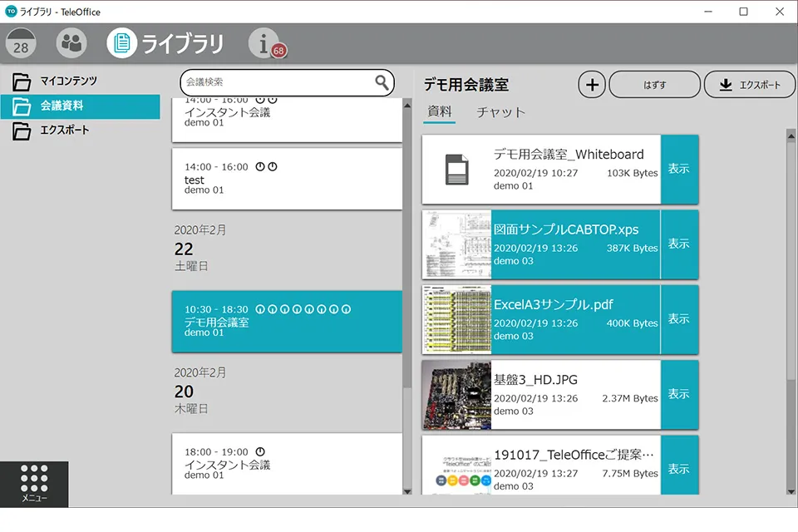Click the Whiteboard file document icon
Viewport: 798px width, 532px height.
[x=456, y=169]
